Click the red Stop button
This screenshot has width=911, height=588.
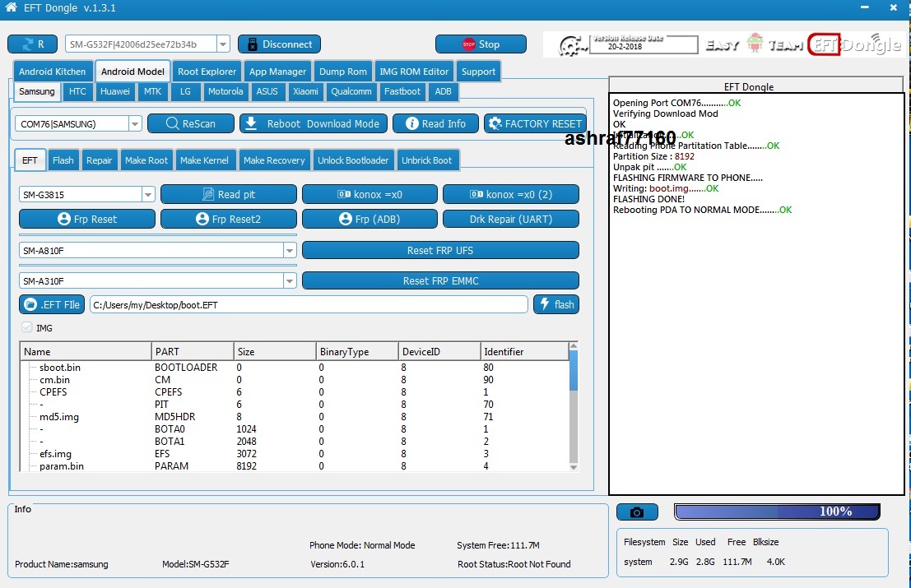[481, 44]
